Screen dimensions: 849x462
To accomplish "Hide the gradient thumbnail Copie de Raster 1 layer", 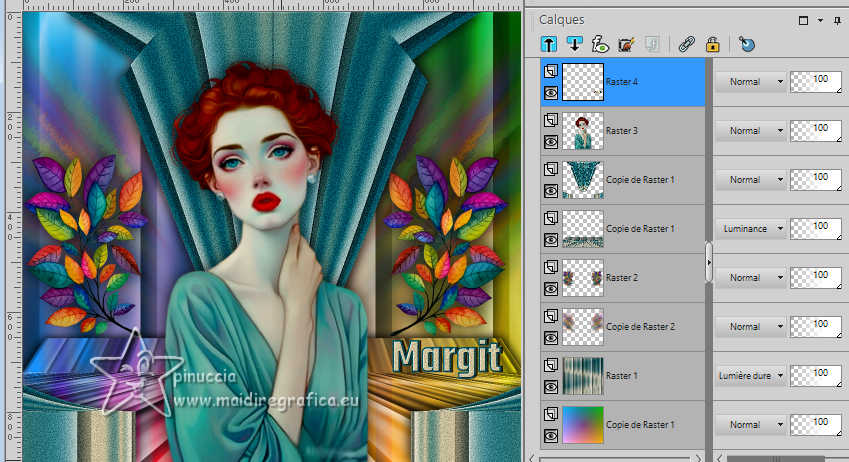I will (551, 436).
